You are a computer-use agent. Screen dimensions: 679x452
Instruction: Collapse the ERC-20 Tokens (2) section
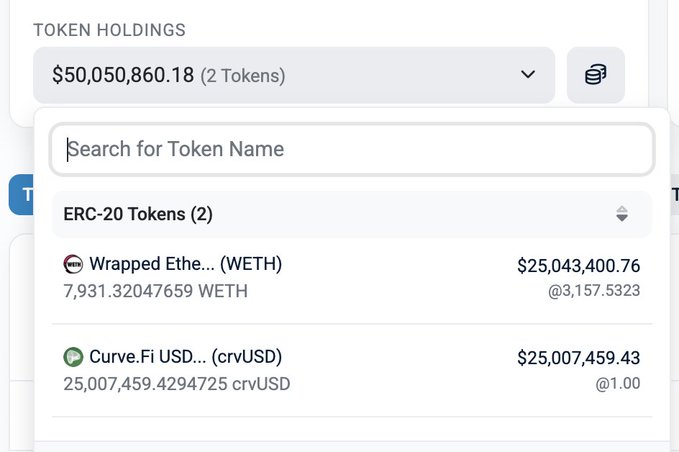138,214
